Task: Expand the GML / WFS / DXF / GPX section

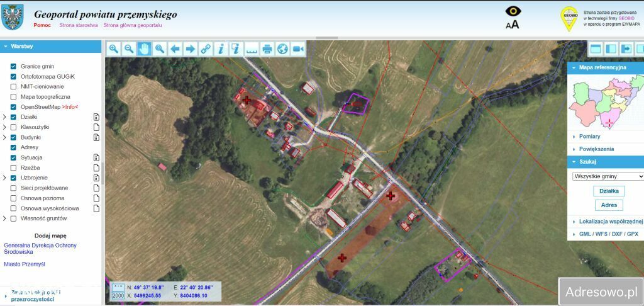Action: click(606, 234)
